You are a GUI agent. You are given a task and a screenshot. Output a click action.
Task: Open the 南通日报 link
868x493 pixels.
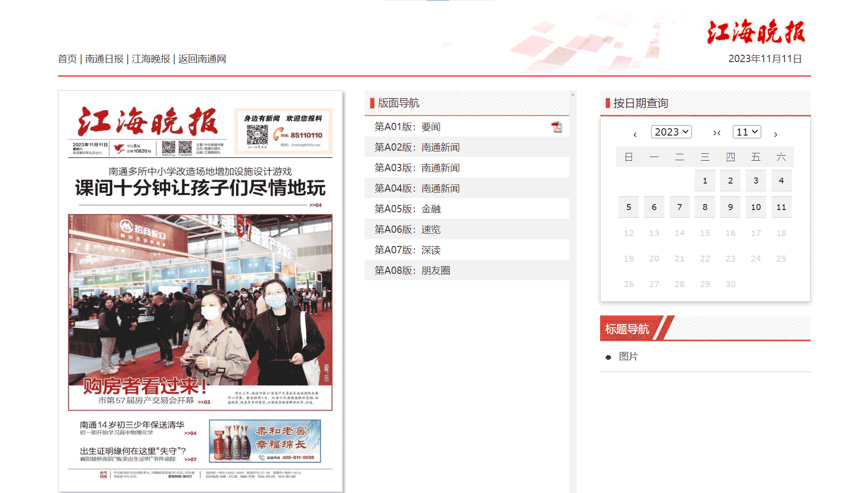104,59
